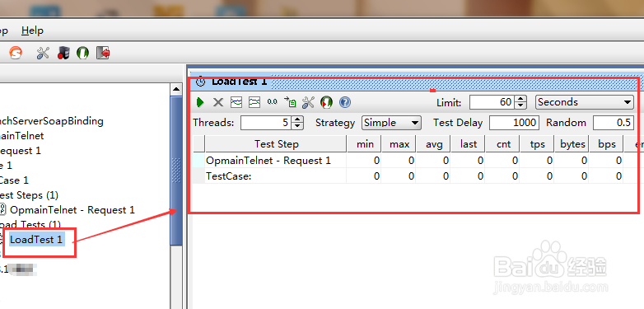Viewport: 644px width, 309px height.
Task: Select the TestCase: summary table row
Action: [x=418, y=176]
